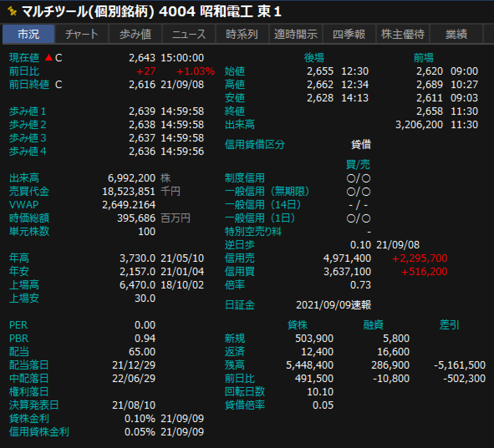Open the 業績 tab
The image size is (494, 448).
(x=456, y=34)
